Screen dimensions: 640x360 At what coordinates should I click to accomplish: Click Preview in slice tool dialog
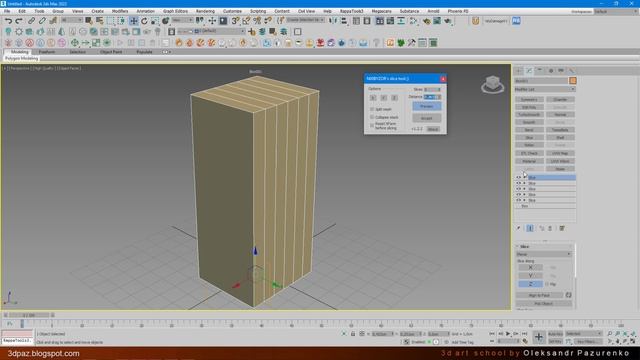(x=427, y=106)
